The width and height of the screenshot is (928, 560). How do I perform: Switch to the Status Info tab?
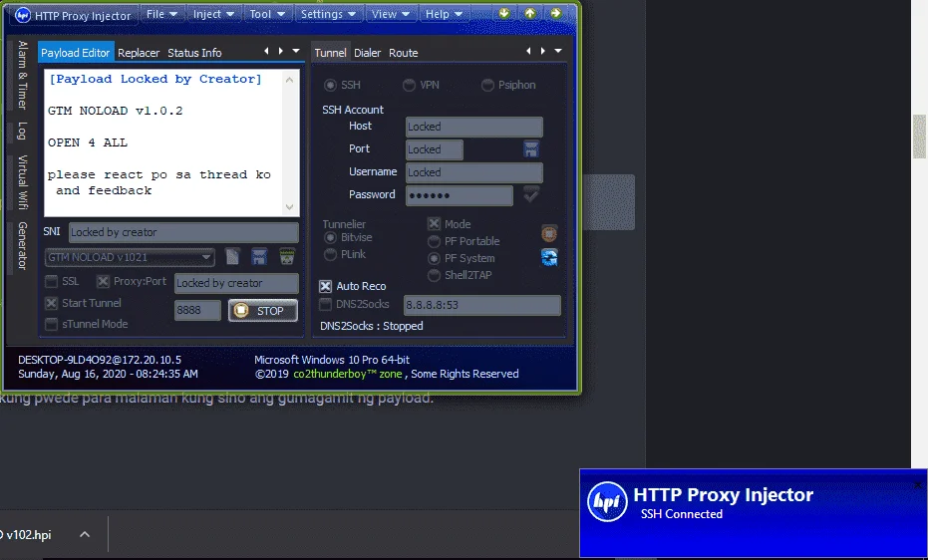point(194,53)
